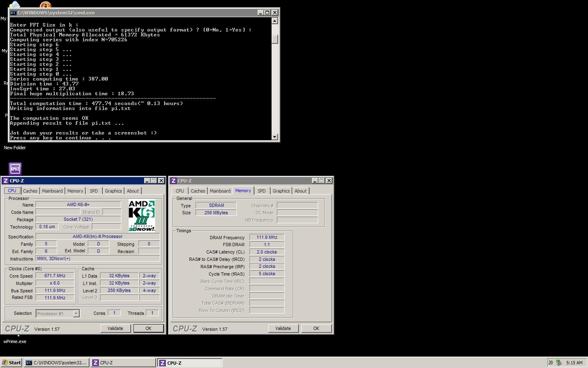Click the Instructions MMX, 3DNow!(+) field
The image size is (588, 368).
point(98,258)
